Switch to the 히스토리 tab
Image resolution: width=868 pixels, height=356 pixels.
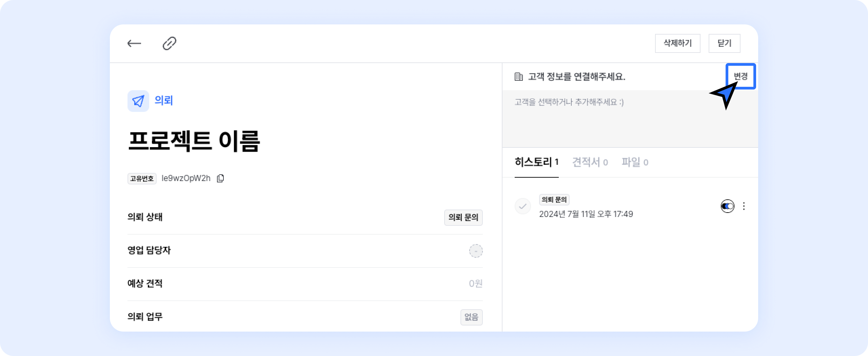tap(536, 162)
